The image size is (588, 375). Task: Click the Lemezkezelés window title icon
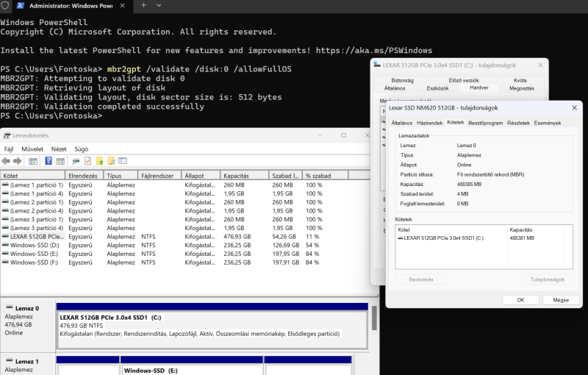[7, 135]
